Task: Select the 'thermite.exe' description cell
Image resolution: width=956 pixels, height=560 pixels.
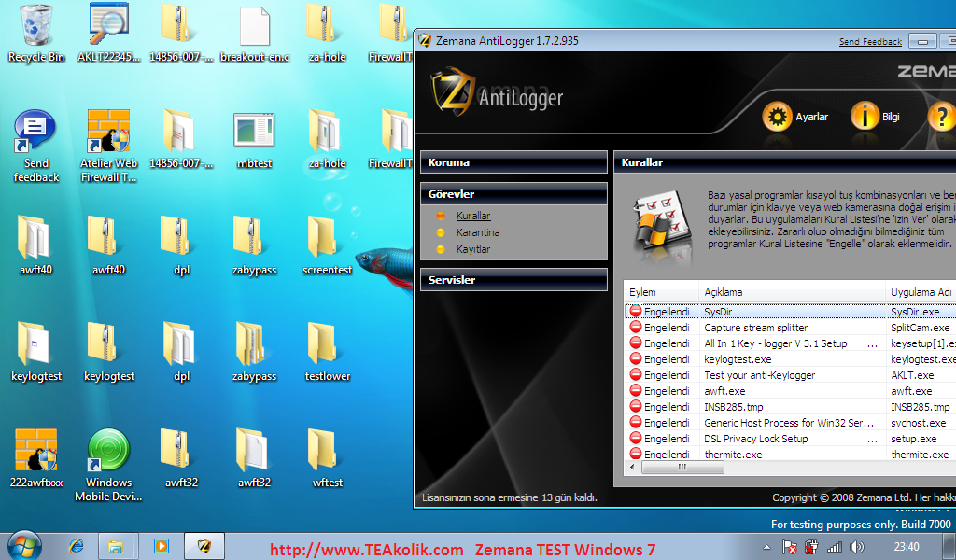Action: [733, 455]
